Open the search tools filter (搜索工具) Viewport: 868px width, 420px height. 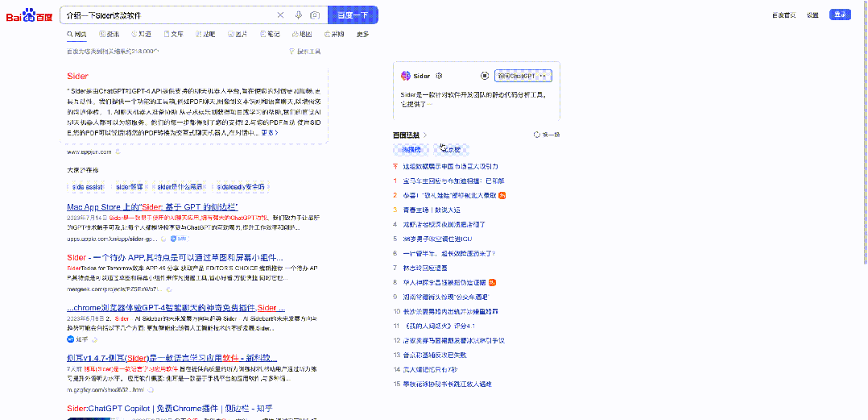(305, 52)
